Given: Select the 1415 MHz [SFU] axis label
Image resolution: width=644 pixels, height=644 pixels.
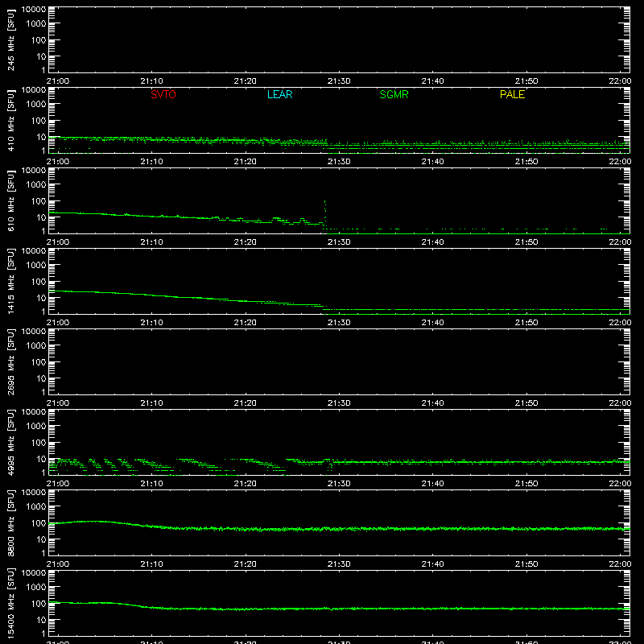Looking at the screenshot, I should [x=10, y=281].
